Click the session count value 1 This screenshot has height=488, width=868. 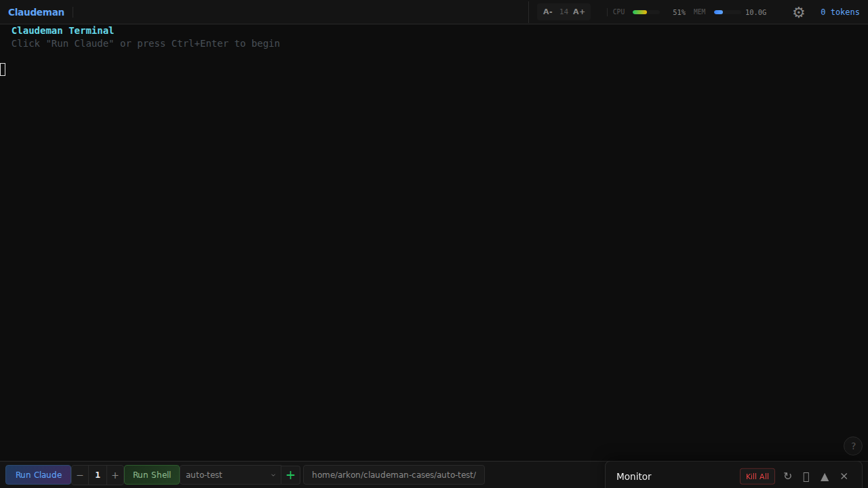[x=98, y=475]
